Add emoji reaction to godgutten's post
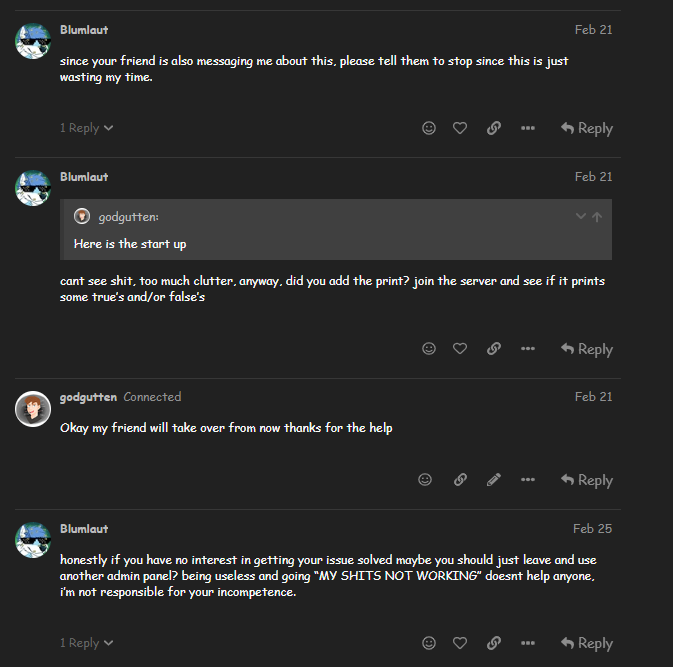 pyautogui.click(x=425, y=480)
